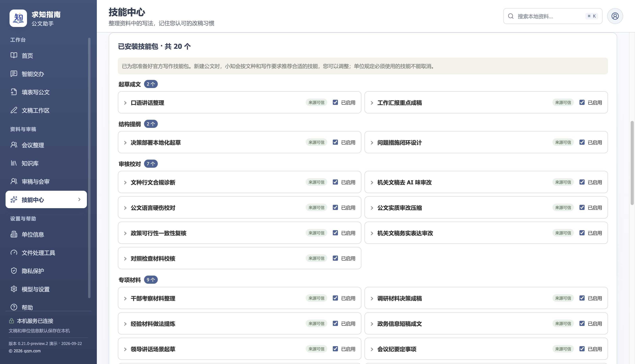Open the user profile avatar icon
This screenshot has width=635, height=364.
coord(615,16)
